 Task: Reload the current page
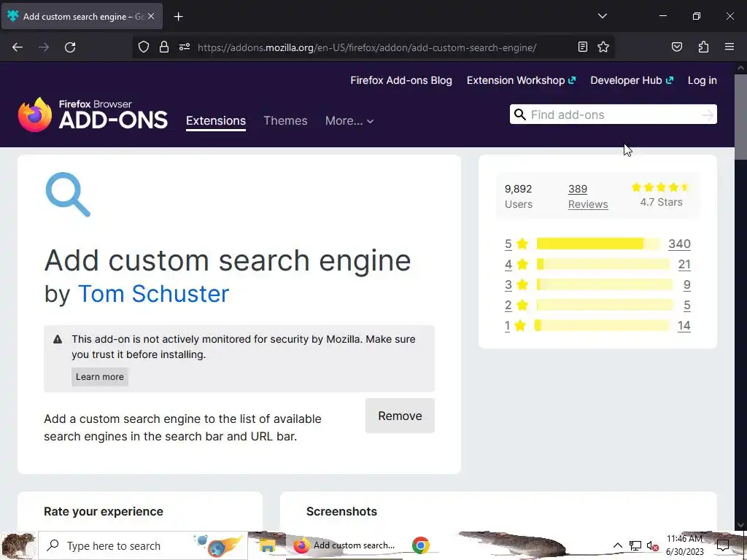pyautogui.click(x=70, y=47)
